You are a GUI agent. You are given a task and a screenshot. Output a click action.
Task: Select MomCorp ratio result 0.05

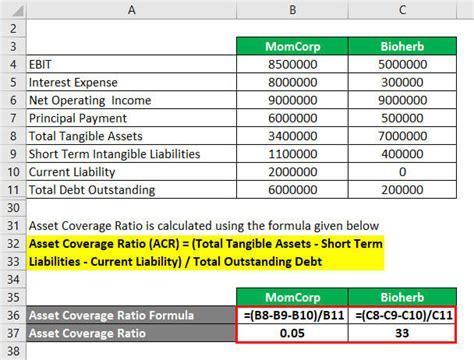pos(292,333)
